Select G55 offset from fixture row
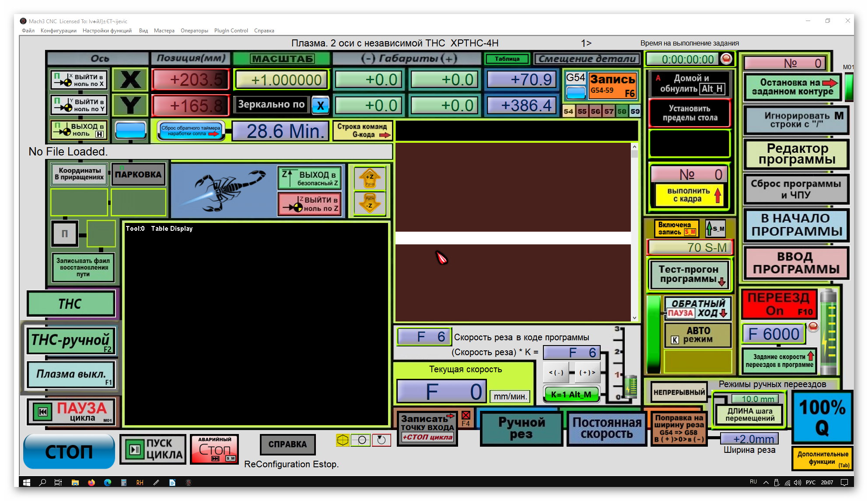 (582, 111)
